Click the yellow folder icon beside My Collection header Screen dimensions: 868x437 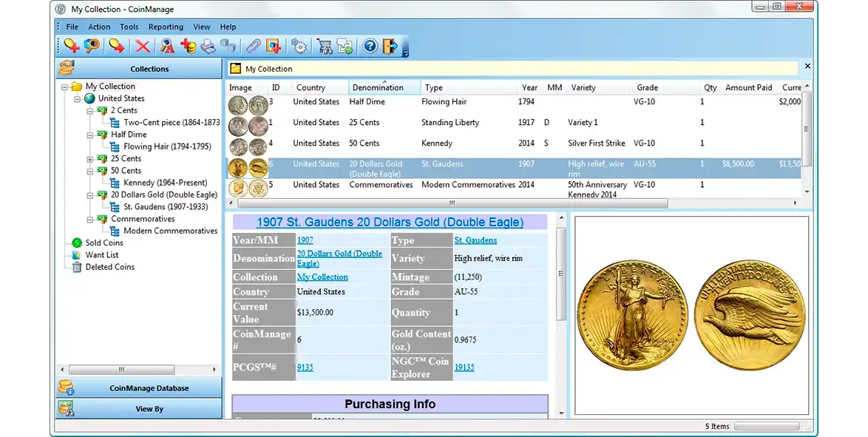tap(236, 69)
